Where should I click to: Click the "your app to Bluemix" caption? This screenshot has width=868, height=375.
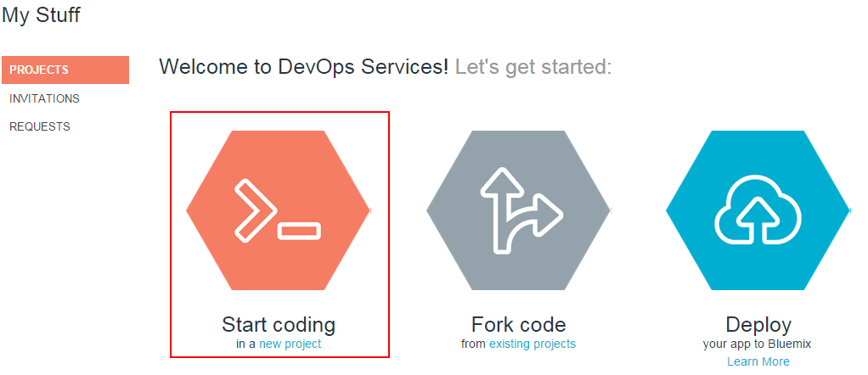(x=758, y=344)
